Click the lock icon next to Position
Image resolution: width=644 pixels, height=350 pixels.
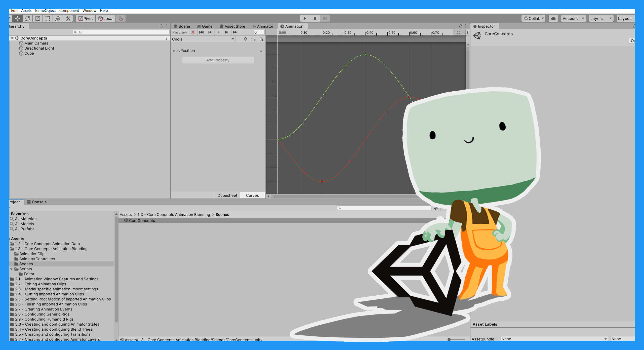260,50
